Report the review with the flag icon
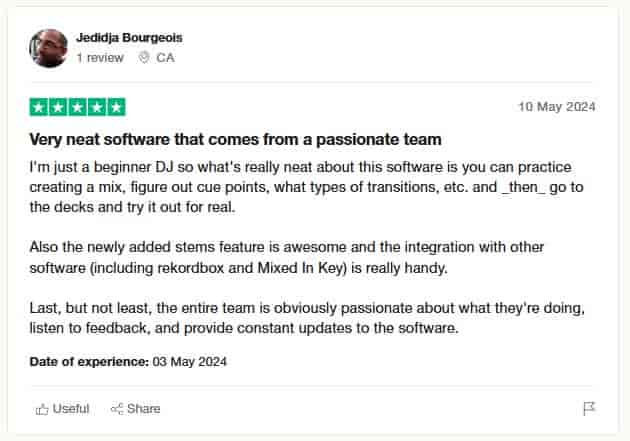 589,408
